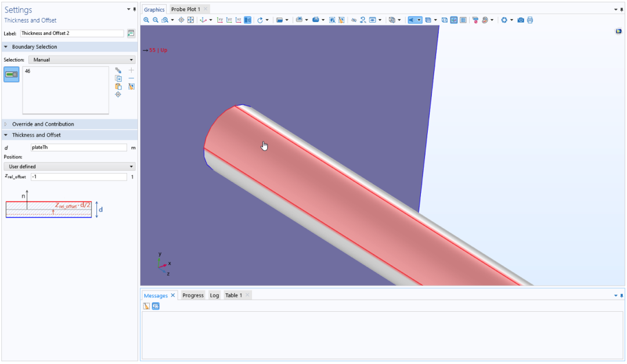Select boundary 46 in selection list
Image resolution: width=627 pixels, height=364 pixels.
point(28,71)
